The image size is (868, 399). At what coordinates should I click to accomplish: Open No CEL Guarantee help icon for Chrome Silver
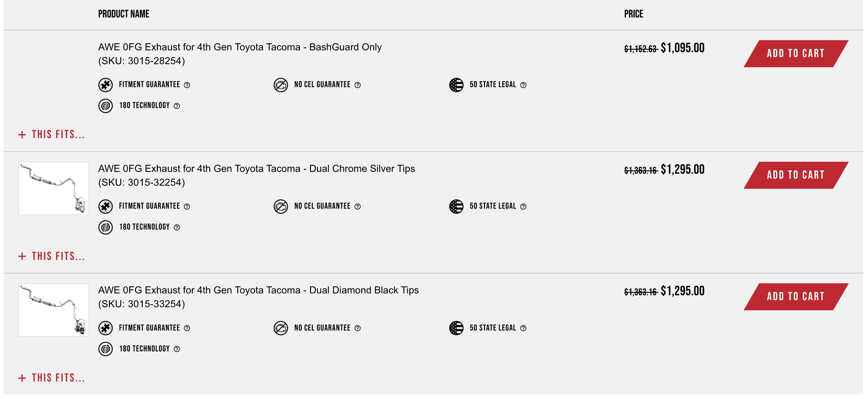tap(358, 207)
